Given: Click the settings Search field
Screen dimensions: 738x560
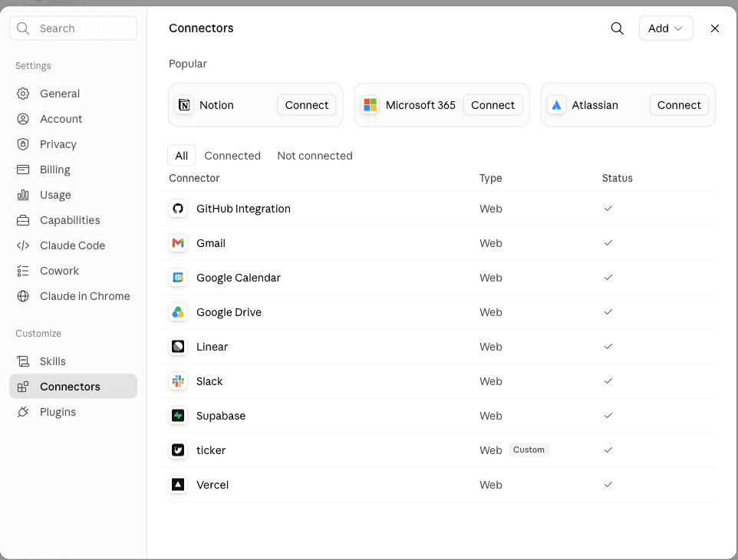Looking at the screenshot, I should click(x=74, y=28).
